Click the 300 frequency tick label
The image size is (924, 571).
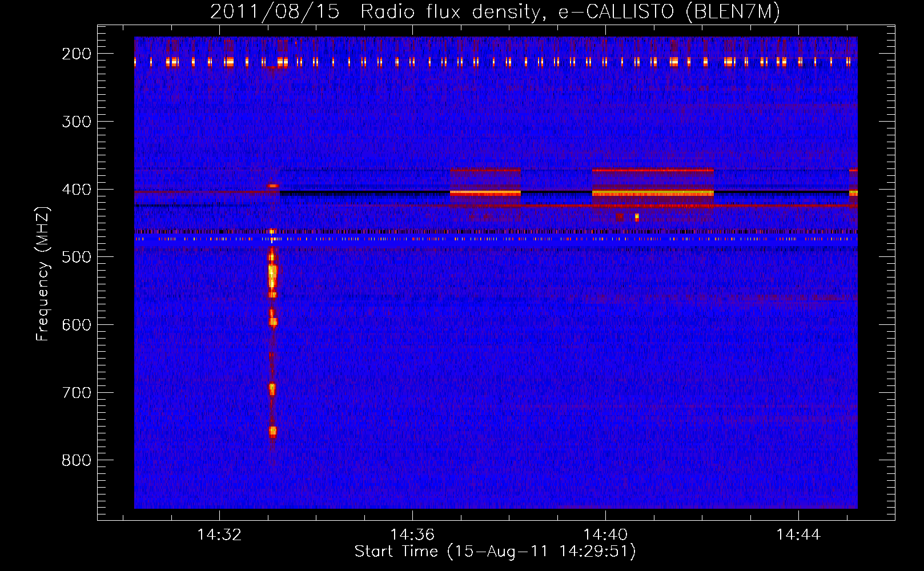[77, 122]
